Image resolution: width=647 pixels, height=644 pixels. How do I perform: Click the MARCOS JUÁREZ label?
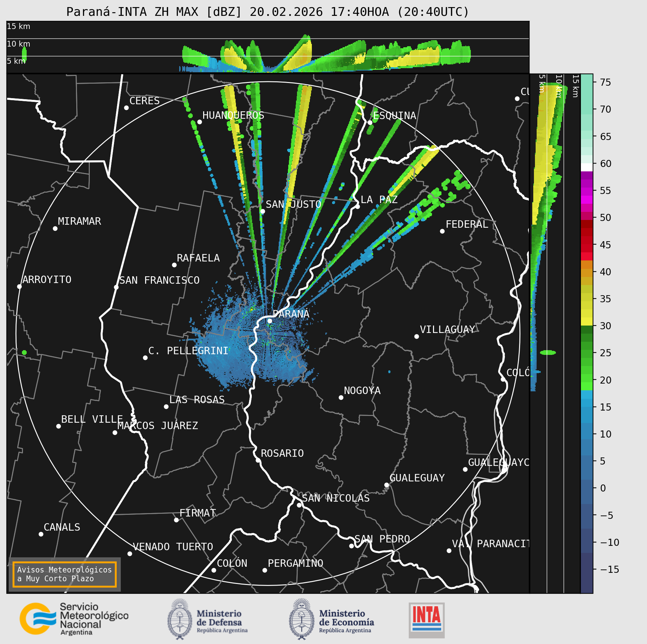158,426
